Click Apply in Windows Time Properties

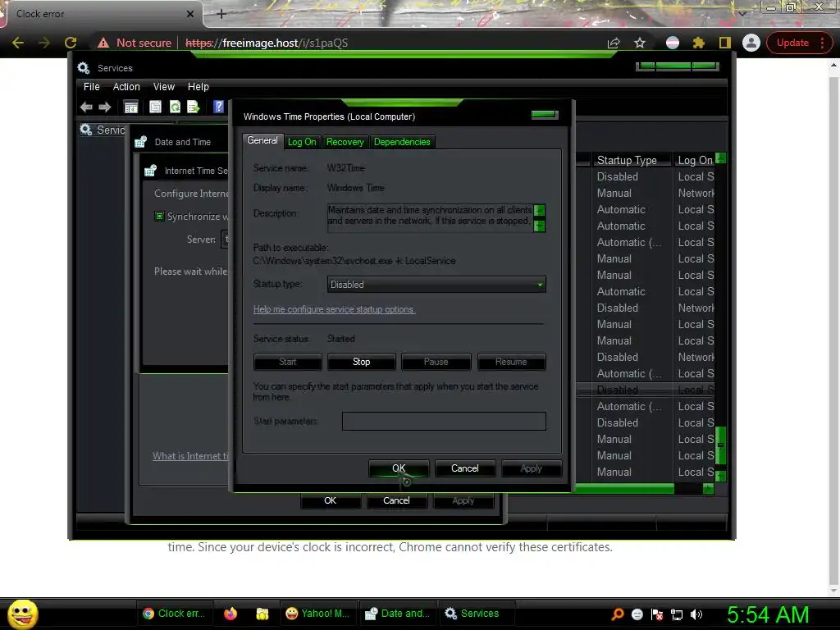(532, 468)
